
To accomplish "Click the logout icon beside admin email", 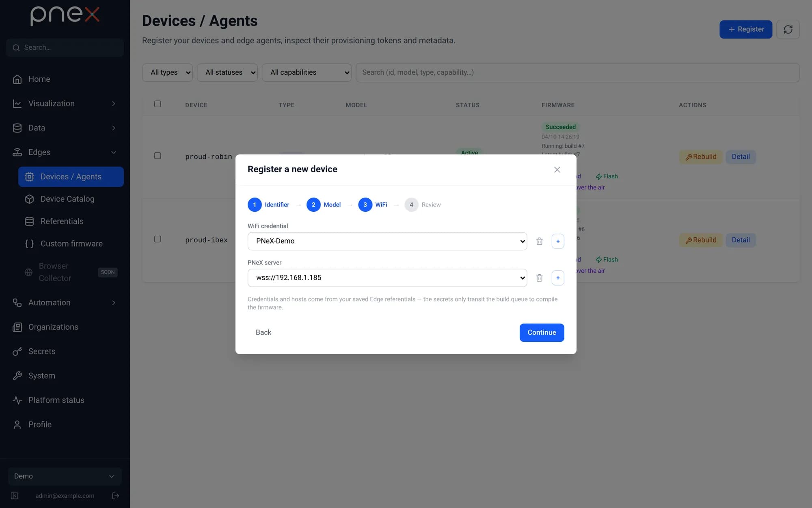I will coord(116,496).
